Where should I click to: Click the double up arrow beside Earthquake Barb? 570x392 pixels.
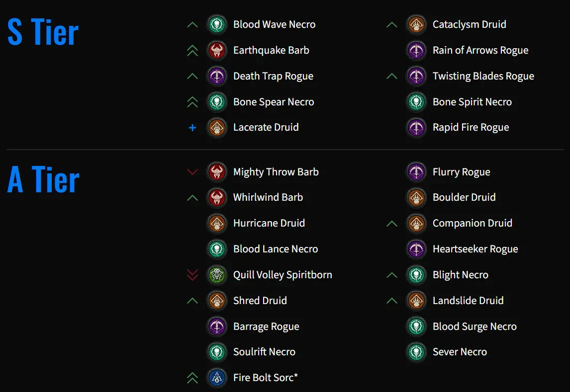(192, 51)
